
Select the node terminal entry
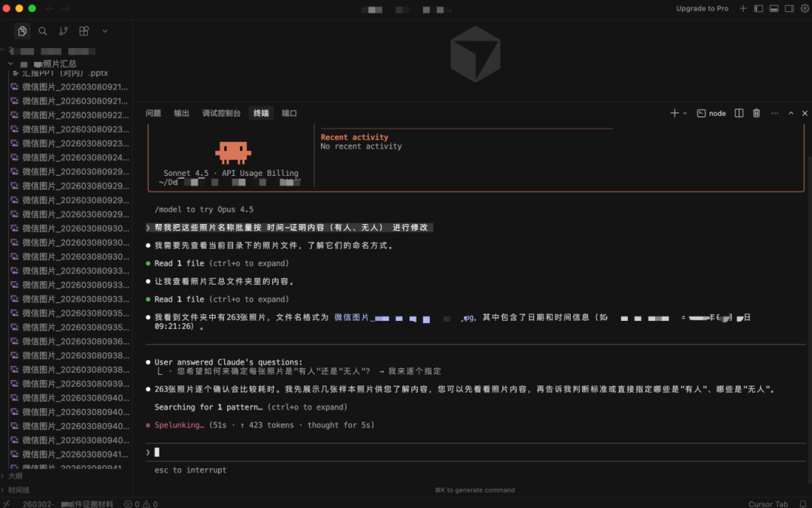pyautogui.click(x=711, y=113)
